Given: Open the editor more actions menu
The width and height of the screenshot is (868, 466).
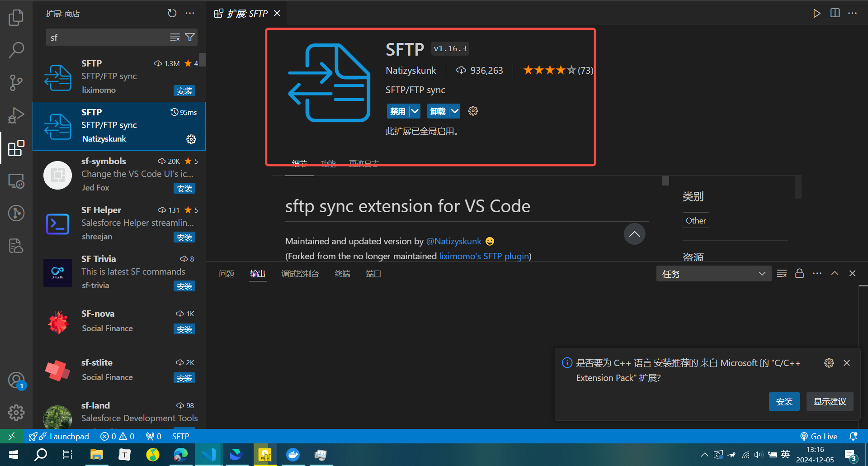Looking at the screenshot, I should [x=853, y=13].
